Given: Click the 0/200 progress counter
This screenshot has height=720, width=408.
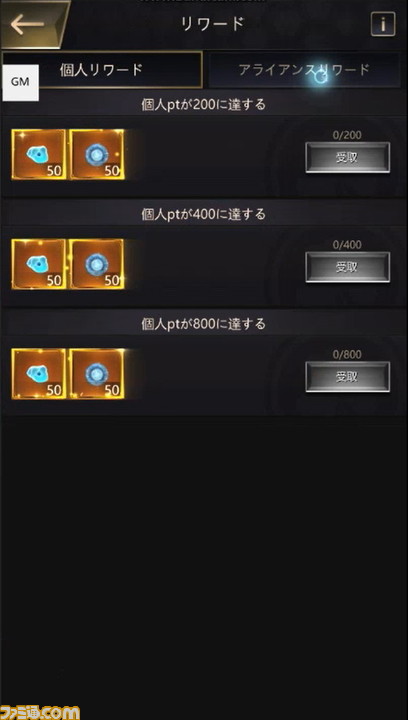Looking at the screenshot, I should (x=347, y=135).
